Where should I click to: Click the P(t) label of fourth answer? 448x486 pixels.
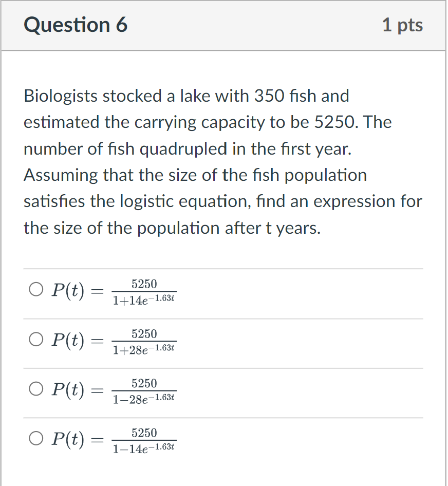coord(68,439)
